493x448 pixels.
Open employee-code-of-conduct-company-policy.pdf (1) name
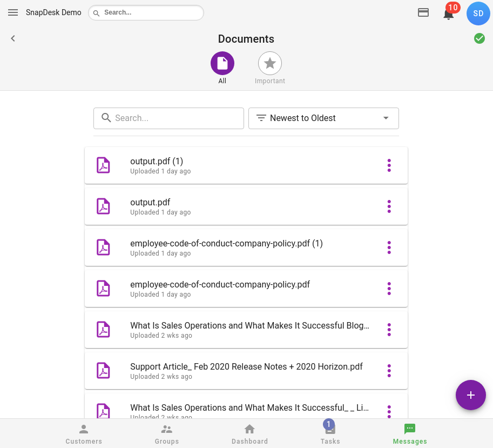point(226,243)
